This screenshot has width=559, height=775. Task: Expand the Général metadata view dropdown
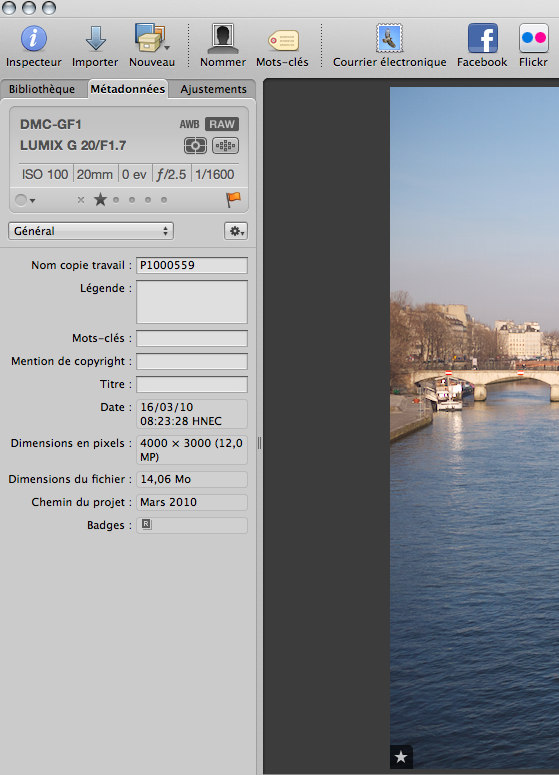tap(91, 231)
